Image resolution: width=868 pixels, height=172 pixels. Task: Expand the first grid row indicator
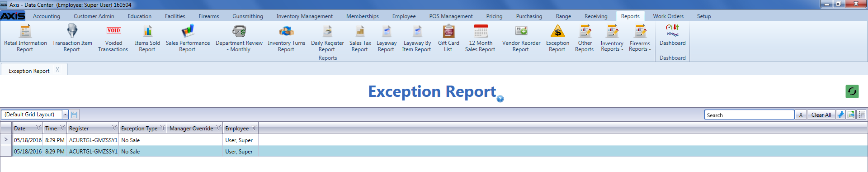[6, 140]
